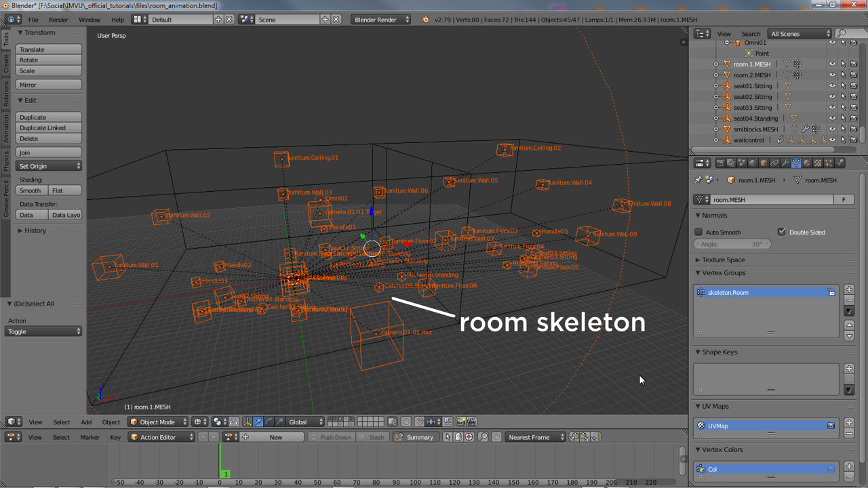Expand the History panel

coord(34,230)
